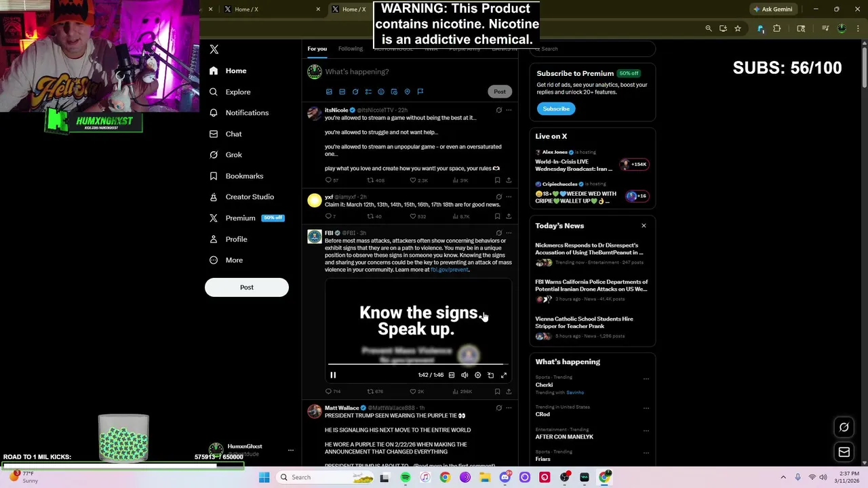The height and width of the screenshot is (488, 868).
Task: Repost the FBI post with 676 reposts
Action: 375,392
